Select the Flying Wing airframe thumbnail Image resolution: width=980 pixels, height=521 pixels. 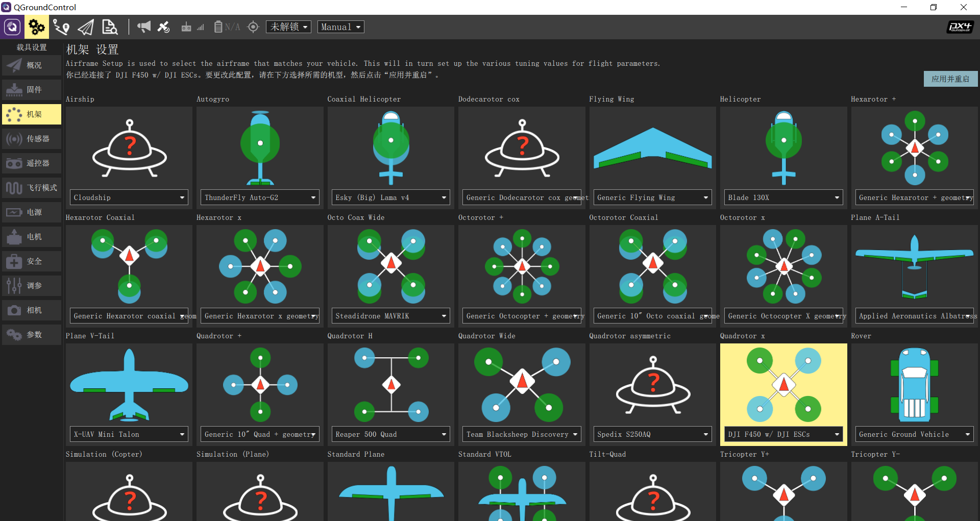(x=653, y=148)
